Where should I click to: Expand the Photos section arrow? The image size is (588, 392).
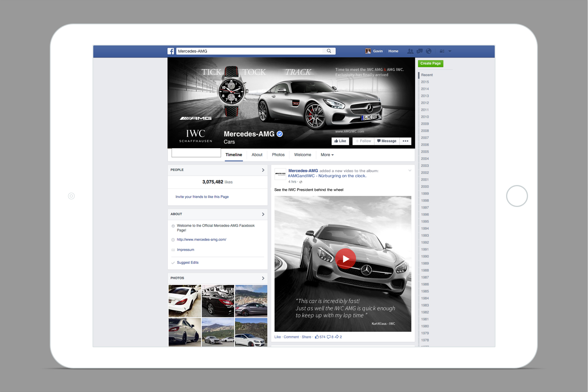(263, 278)
